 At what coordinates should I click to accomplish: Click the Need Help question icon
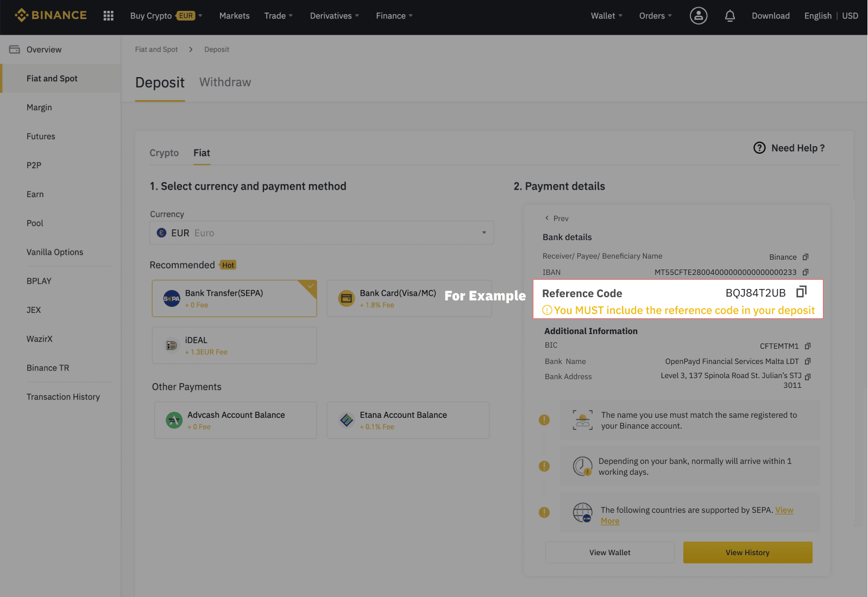[x=759, y=148]
